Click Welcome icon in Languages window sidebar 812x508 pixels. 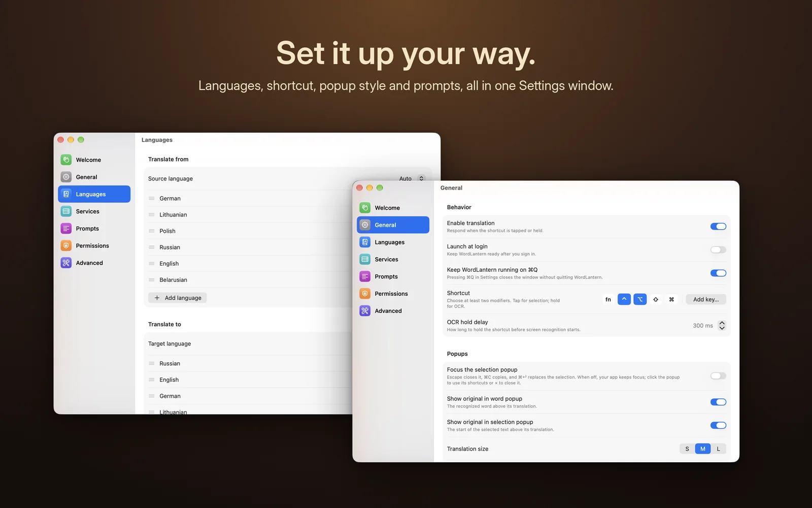coord(66,160)
